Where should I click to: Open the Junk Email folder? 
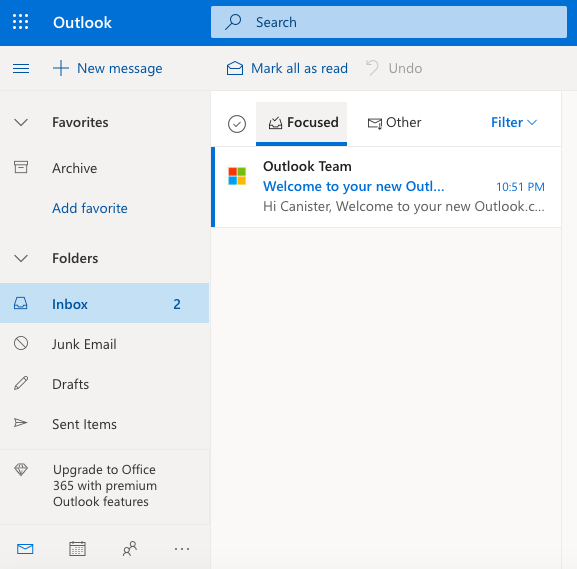(105, 344)
